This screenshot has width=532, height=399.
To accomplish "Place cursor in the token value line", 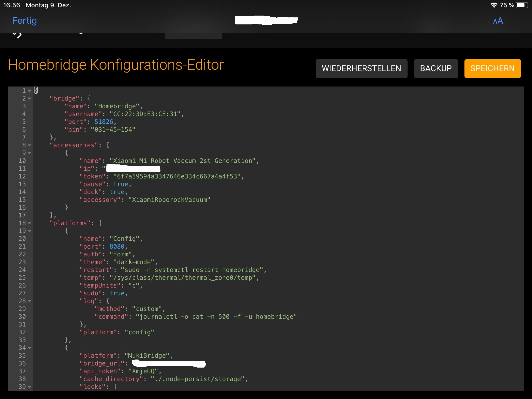I will pyautogui.click(x=177, y=176).
